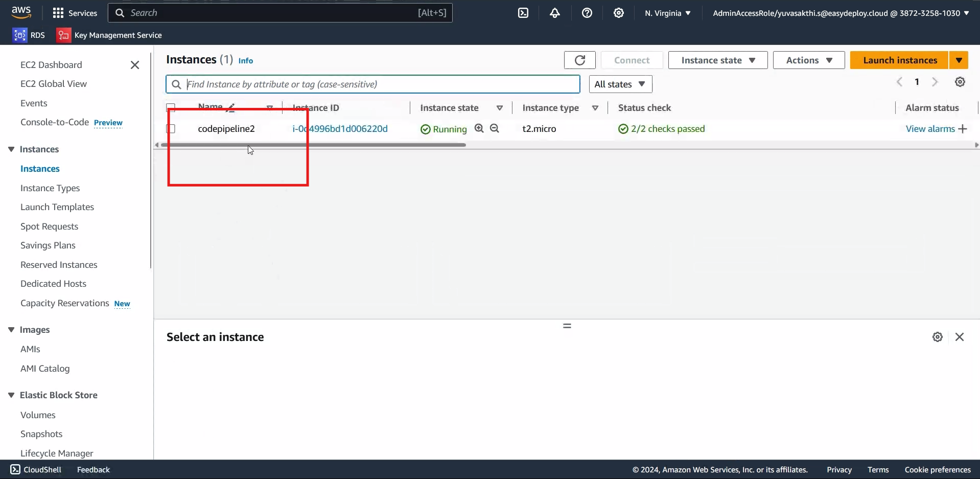Image resolution: width=980 pixels, height=479 pixels.
Task: Open Cookie preferences in the footer
Action: [938, 469]
